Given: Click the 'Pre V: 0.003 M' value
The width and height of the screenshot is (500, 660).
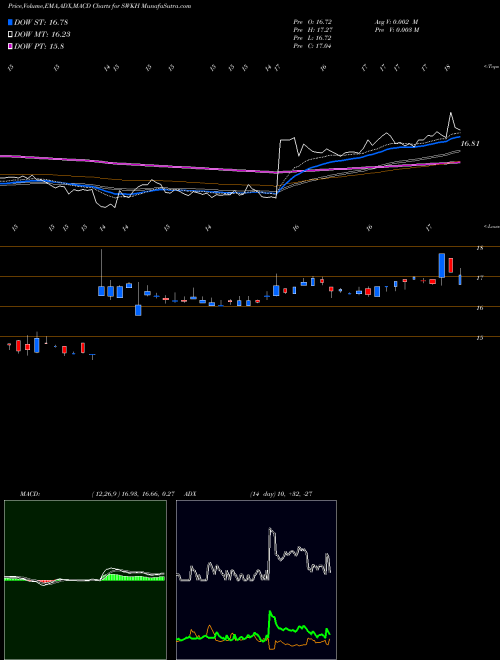Looking at the screenshot, I should tap(398, 30).
